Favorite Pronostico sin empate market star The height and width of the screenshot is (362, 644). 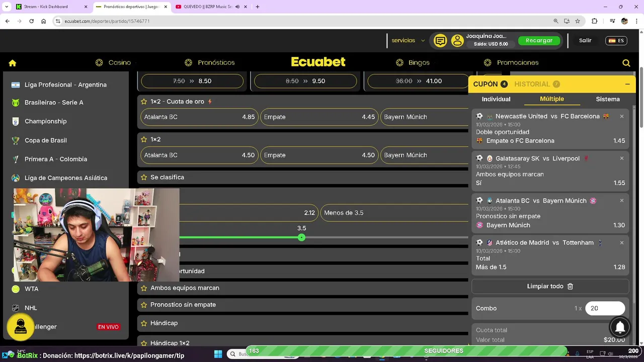pyautogui.click(x=144, y=305)
